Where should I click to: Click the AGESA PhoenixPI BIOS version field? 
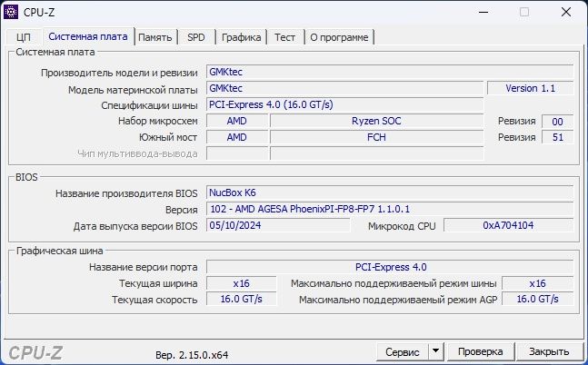(x=390, y=209)
